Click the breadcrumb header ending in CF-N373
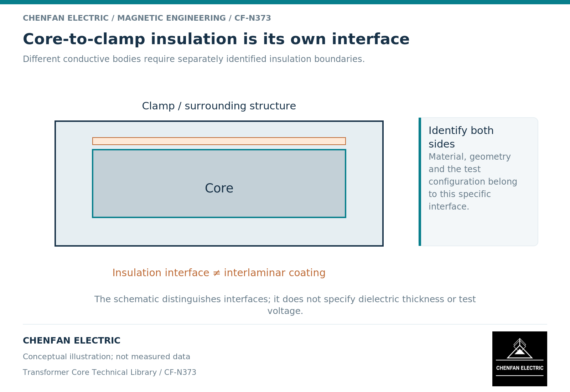This screenshot has width=570, height=392. (x=147, y=18)
